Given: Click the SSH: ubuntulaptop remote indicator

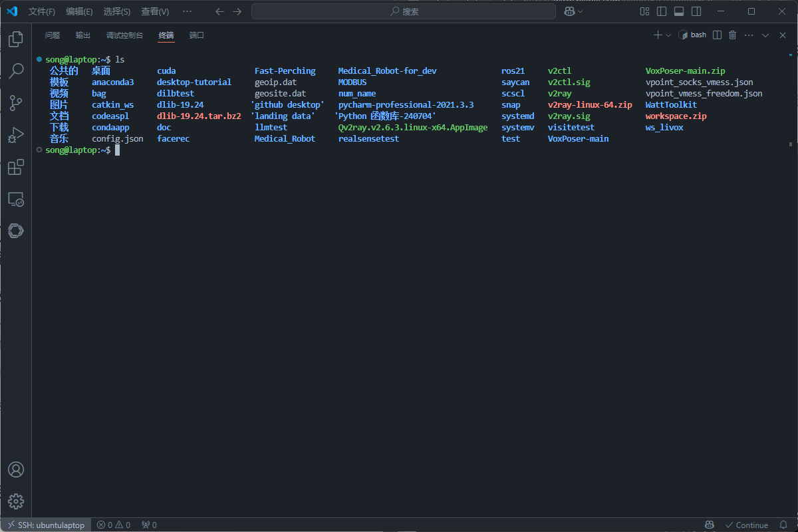Looking at the screenshot, I should tap(46, 525).
